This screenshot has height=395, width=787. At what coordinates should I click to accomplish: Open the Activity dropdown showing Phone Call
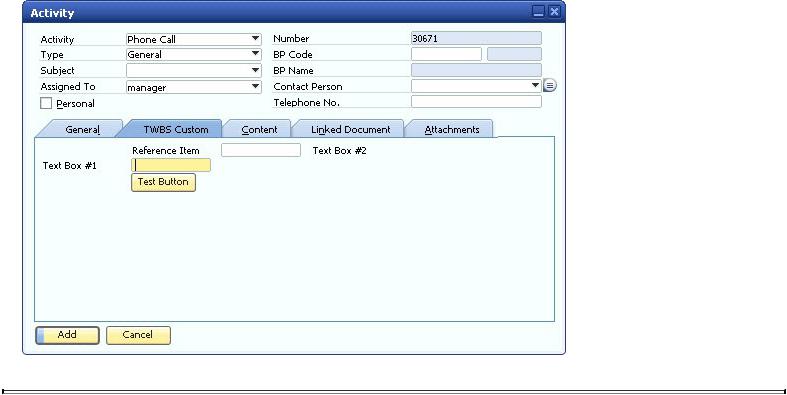[194, 39]
